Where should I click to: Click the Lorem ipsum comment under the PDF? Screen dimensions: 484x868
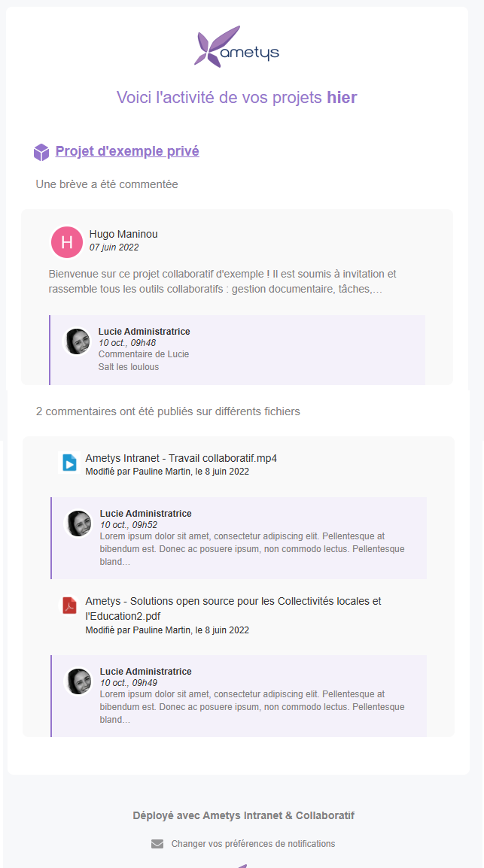pyautogui.click(x=252, y=707)
